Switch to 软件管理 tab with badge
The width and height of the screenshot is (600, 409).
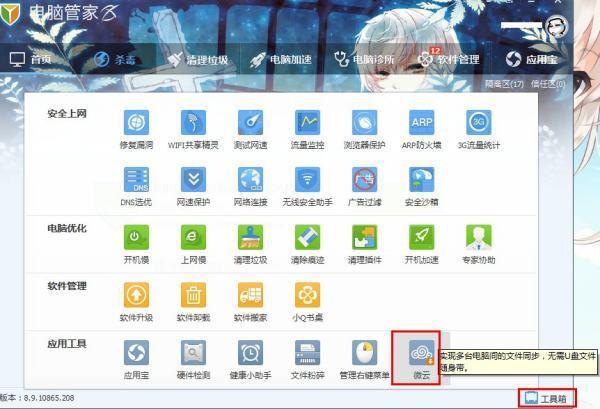[x=448, y=59]
